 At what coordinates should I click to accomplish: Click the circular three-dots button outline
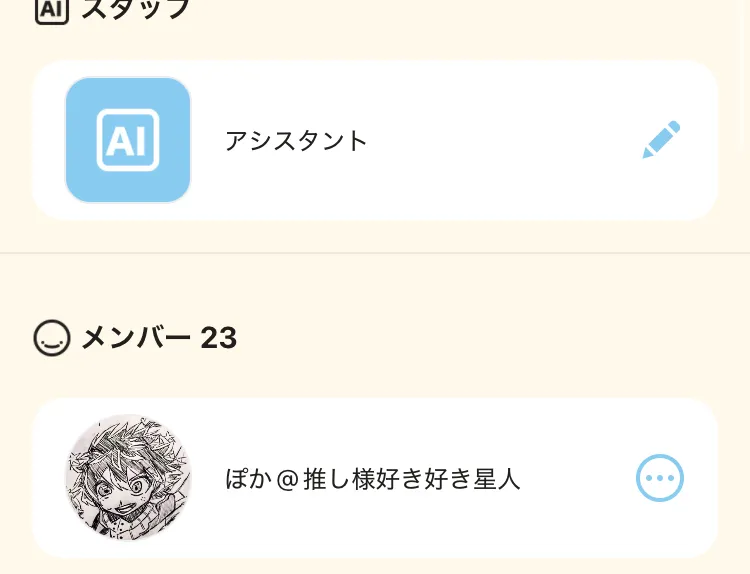click(x=660, y=478)
